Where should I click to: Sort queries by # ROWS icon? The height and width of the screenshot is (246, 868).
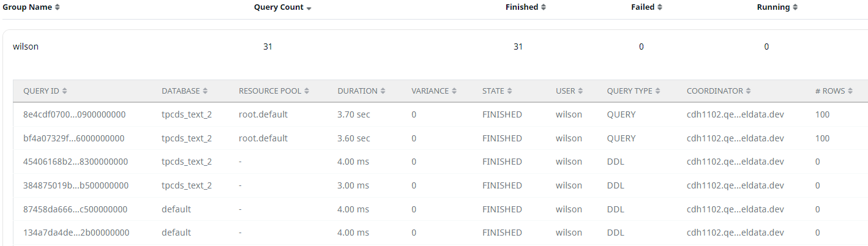850,91
